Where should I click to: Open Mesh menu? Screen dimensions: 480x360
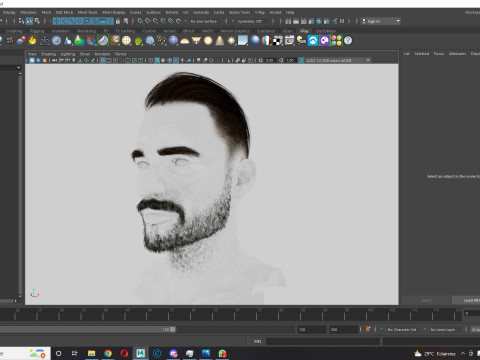point(46,12)
